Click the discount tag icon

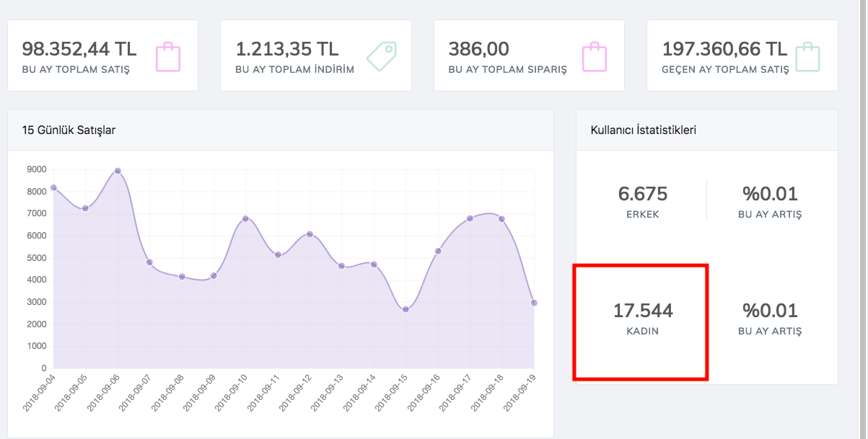(x=382, y=57)
